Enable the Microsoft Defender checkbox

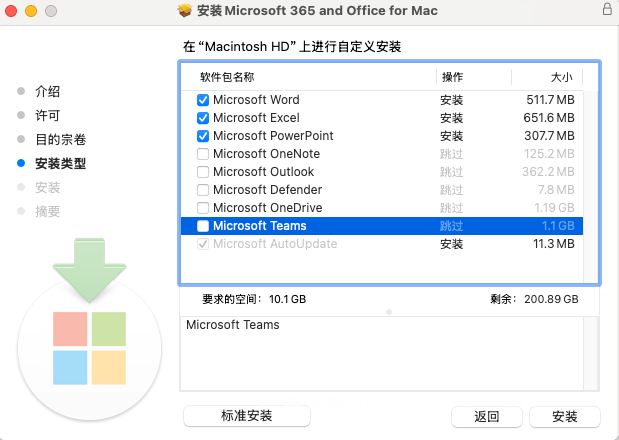pyautogui.click(x=203, y=190)
